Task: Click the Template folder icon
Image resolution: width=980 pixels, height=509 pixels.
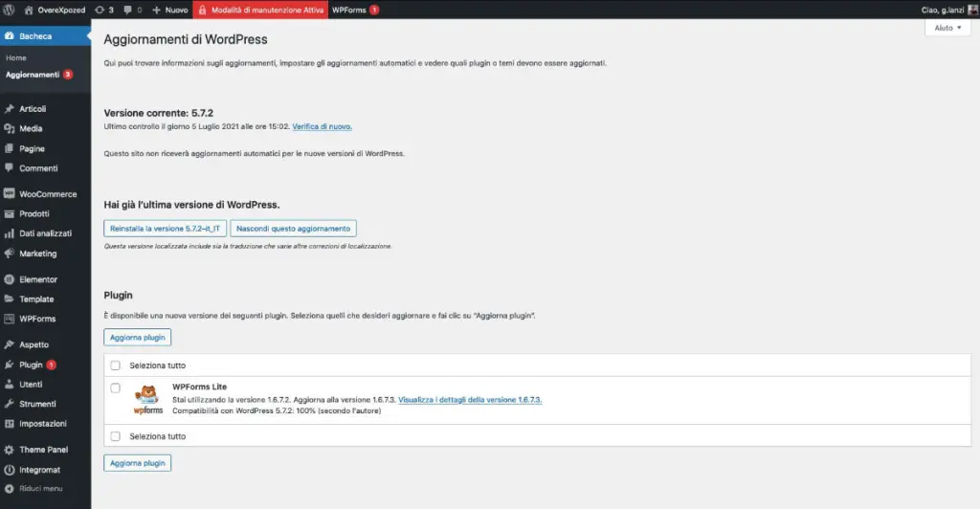Action: (x=9, y=299)
